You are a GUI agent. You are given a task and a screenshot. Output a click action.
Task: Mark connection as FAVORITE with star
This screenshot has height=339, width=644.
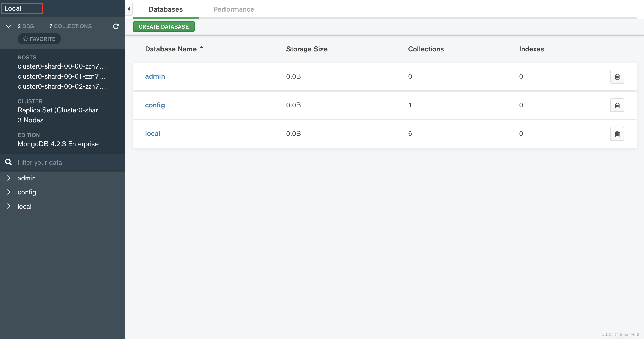[39, 39]
